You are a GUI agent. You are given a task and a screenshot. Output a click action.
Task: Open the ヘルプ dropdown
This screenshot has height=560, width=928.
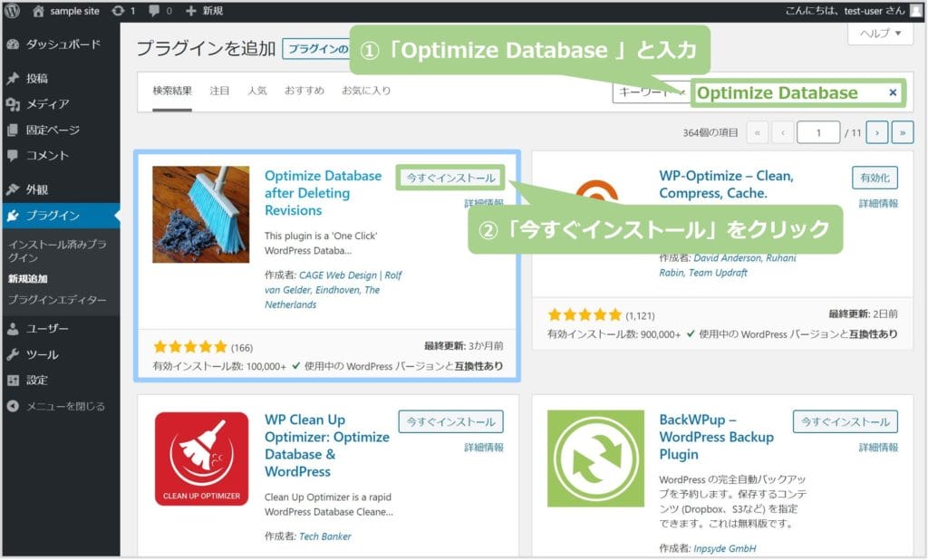coord(877,34)
